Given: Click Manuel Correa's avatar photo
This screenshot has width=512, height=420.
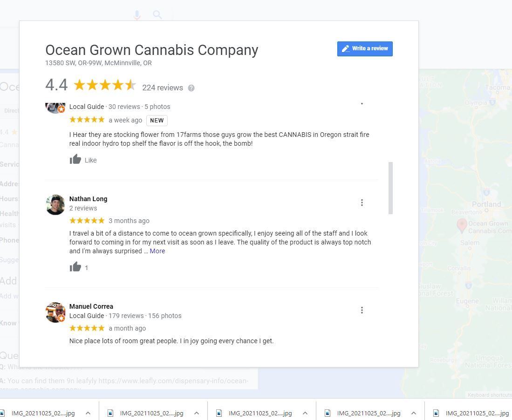Looking at the screenshot, I should [x=55, y=312].
